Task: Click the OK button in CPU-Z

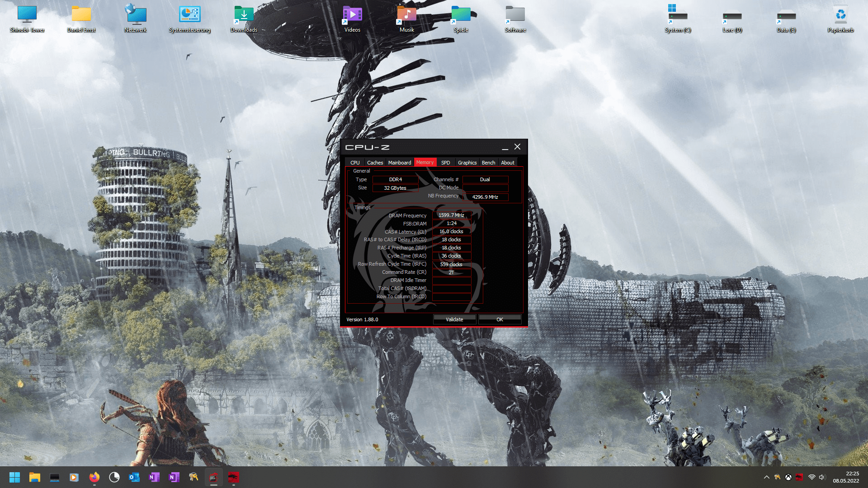Action: coord(500,319)
